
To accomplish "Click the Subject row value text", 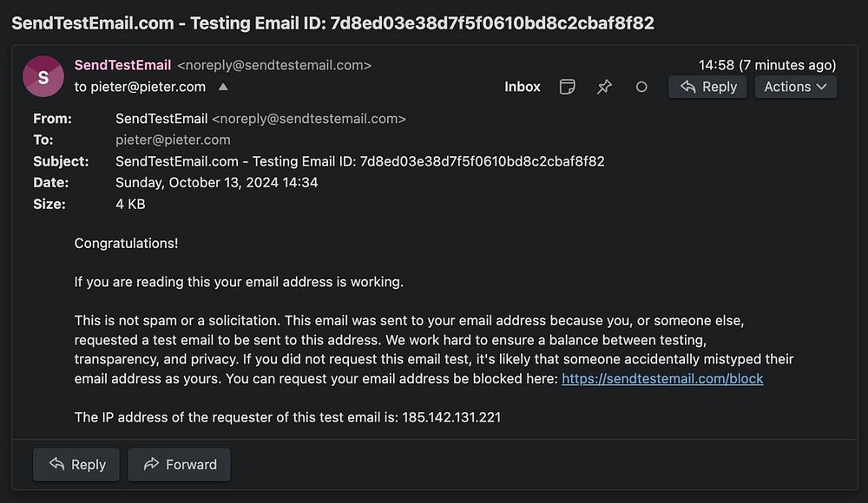I will [359, 161].
